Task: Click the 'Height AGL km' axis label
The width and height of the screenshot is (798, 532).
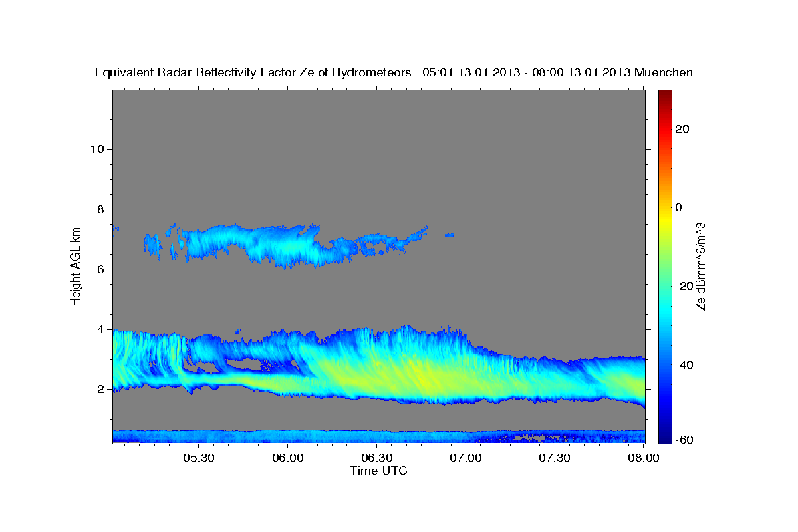Action: coord(76,265)
